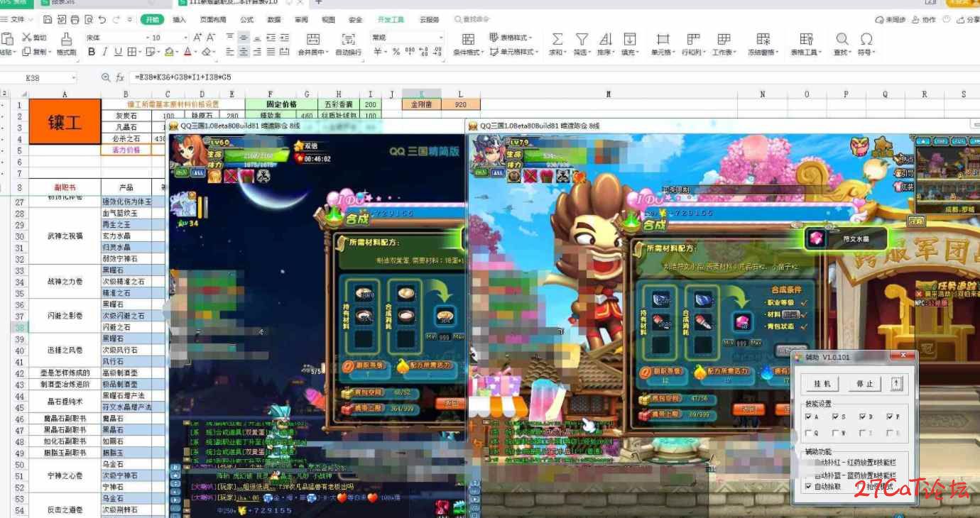Click the 协作 Collaborate button
The height and width of the screenshot is (518, 980).
click(924, 20)
